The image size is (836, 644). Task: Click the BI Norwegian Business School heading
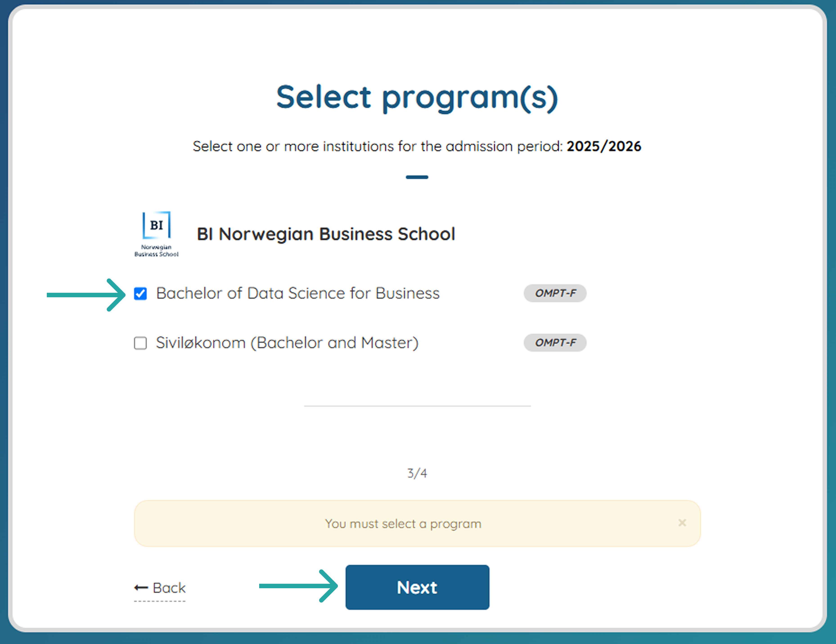coord(325,234)
